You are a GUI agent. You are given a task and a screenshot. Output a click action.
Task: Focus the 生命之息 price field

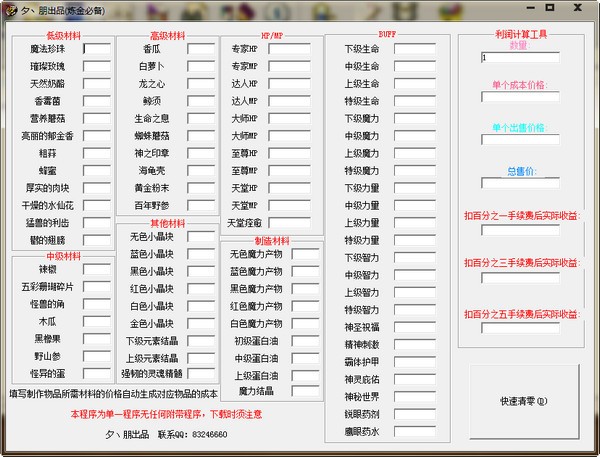point(201,119)
